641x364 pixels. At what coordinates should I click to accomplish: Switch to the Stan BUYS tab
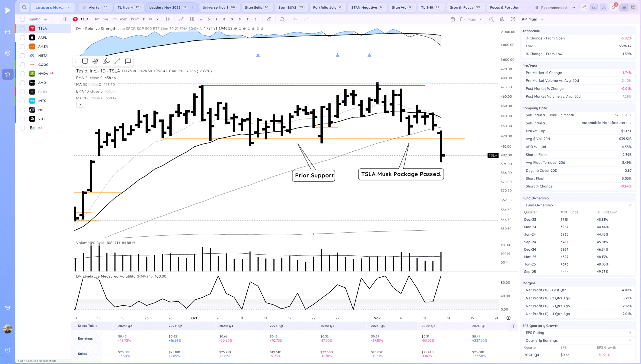click(x=291, y=8)
